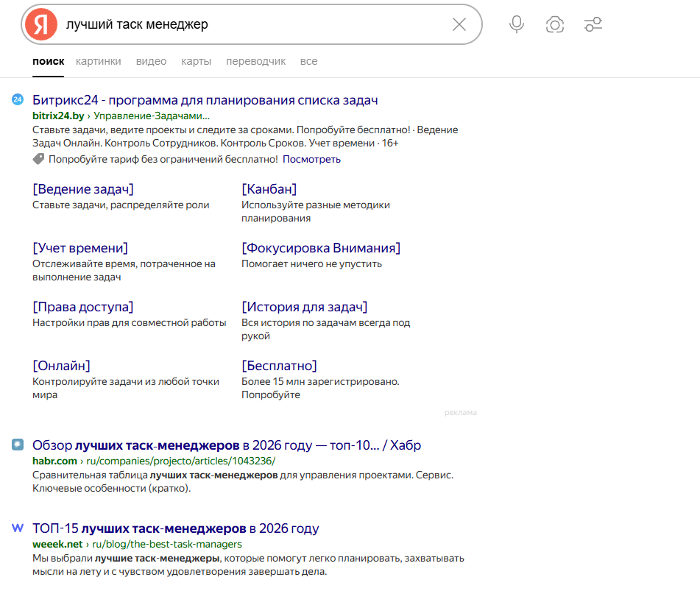Click the 'Сравнительная таблица' Habr snippet text
700x591 pixels.
click(243, 481)
